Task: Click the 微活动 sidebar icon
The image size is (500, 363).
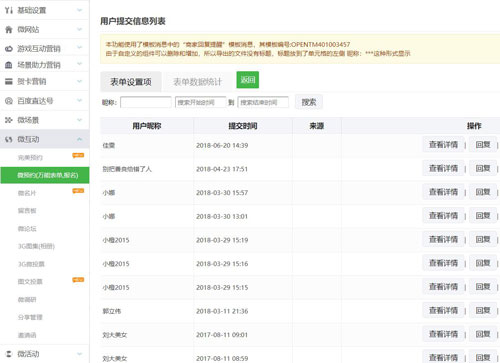Action: point(9,354)
